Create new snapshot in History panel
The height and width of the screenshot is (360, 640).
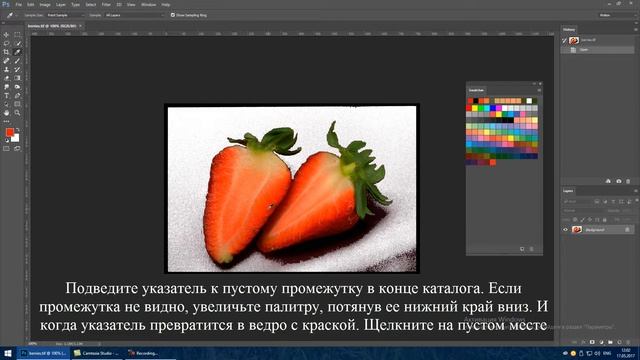tap(619, 181)
